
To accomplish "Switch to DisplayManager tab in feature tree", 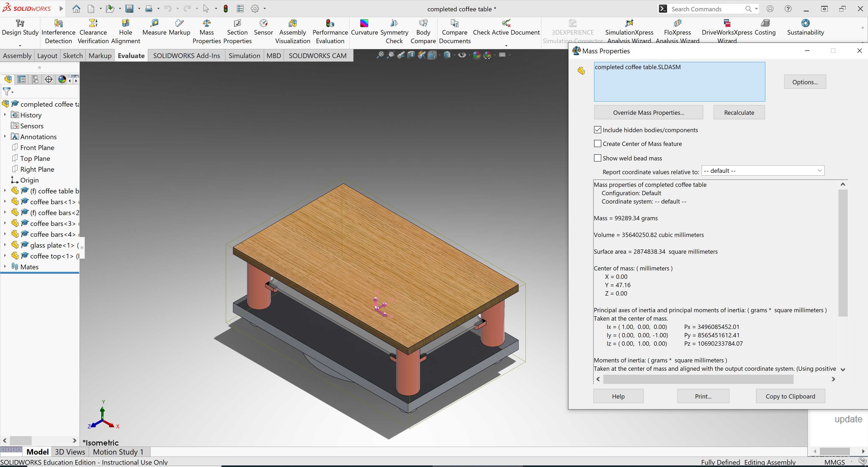I will (x=62, y=80).
